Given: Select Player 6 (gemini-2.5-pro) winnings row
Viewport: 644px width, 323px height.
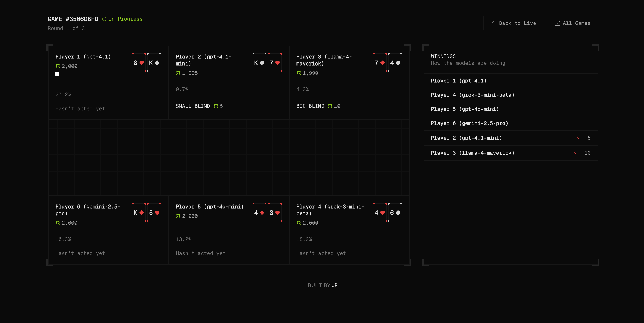Looking at the screenshot, I should [x=469, y=123].
